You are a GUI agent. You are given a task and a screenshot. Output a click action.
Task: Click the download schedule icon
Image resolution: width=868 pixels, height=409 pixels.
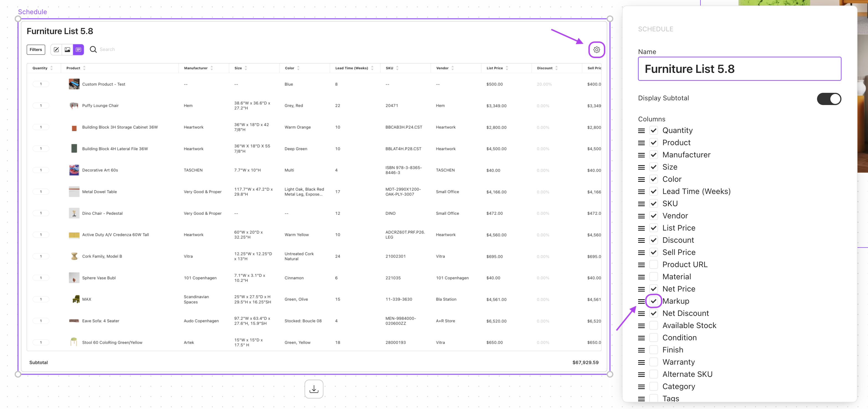pyautogui.click(x=314, y=389)
